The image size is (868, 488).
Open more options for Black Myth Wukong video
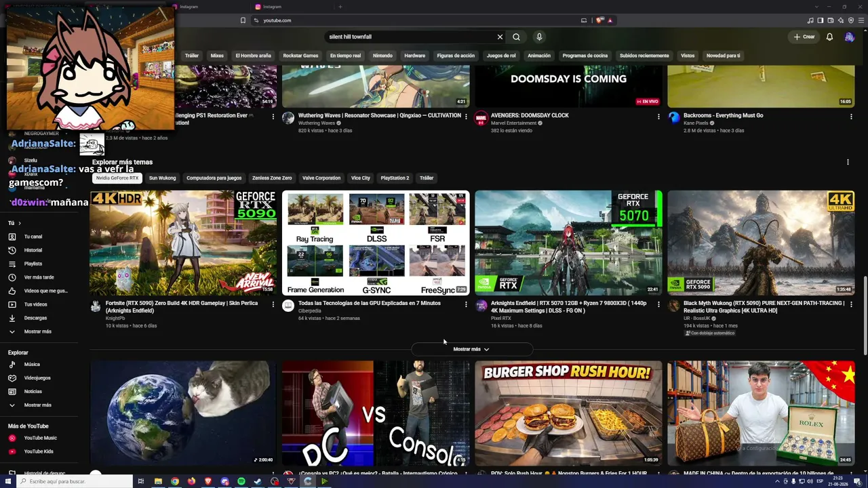(851, 305)
